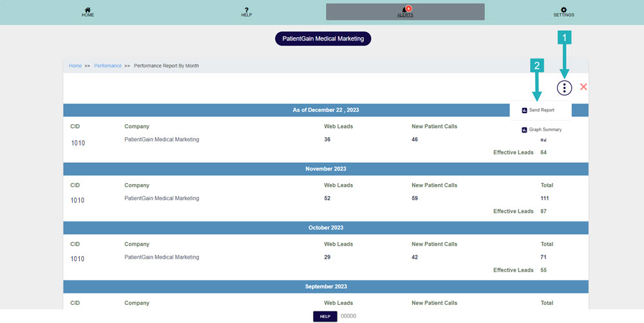Click CID 1010 in the October section
The image size is (644, 323).
point(78,259)
